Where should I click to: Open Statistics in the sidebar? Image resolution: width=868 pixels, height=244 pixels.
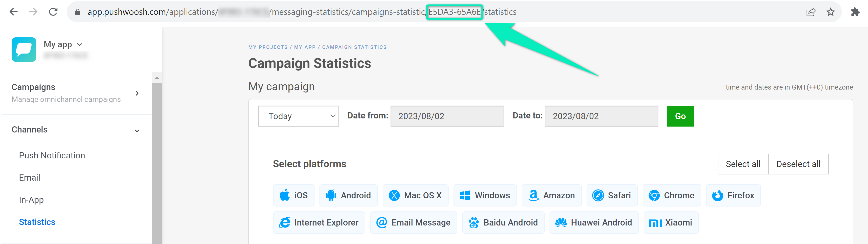37,222
